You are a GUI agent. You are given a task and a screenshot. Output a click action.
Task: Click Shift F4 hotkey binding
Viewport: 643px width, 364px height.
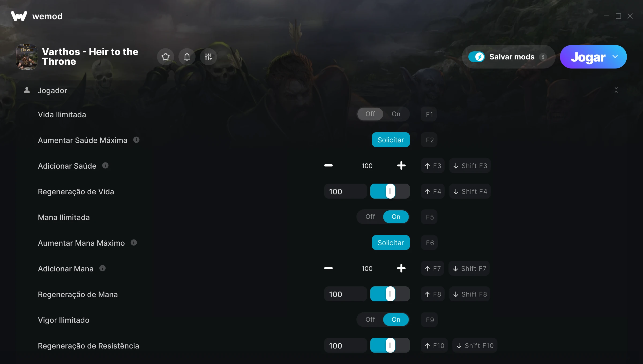(x=470, y=191)
